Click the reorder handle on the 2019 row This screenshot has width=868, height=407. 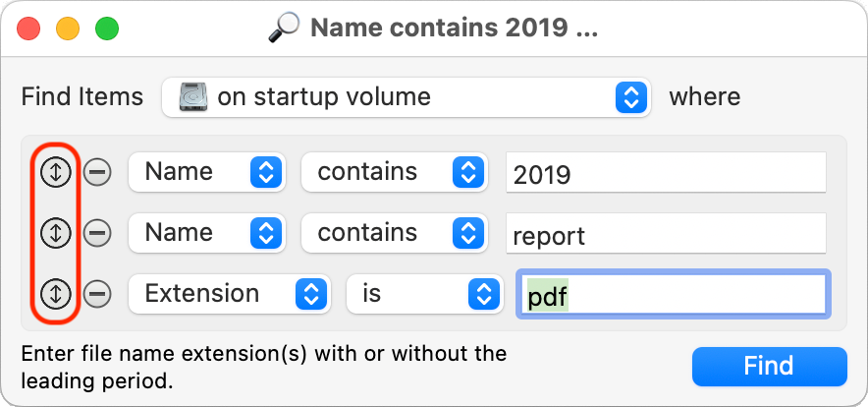tap(56, 172)
